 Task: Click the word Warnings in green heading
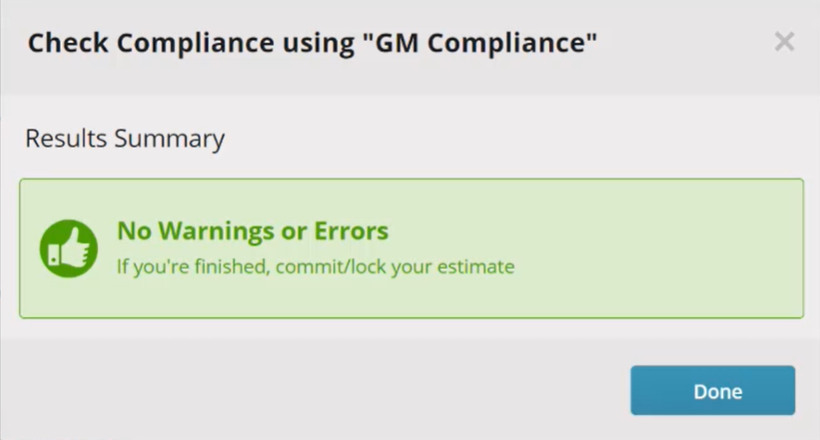click(216, 231)
